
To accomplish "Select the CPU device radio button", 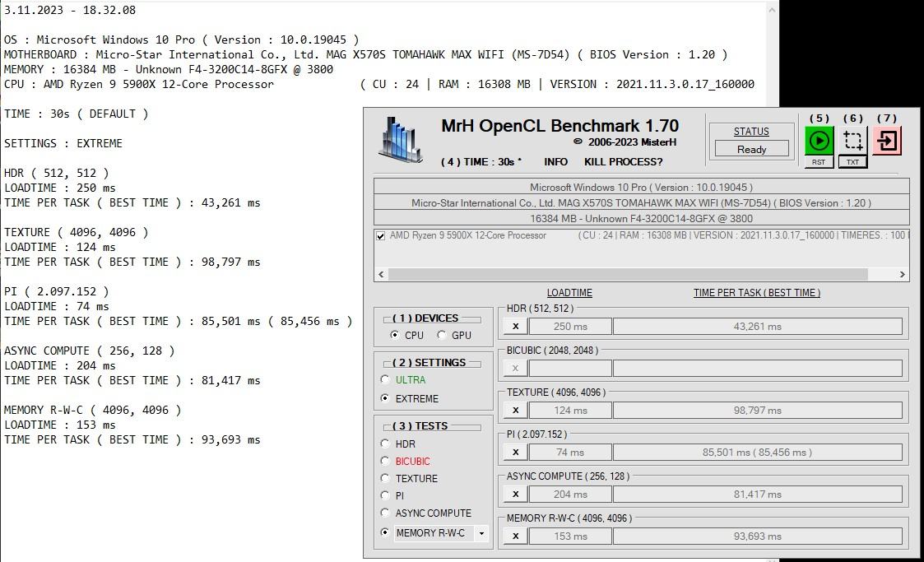I will click(x=394, y=335).
